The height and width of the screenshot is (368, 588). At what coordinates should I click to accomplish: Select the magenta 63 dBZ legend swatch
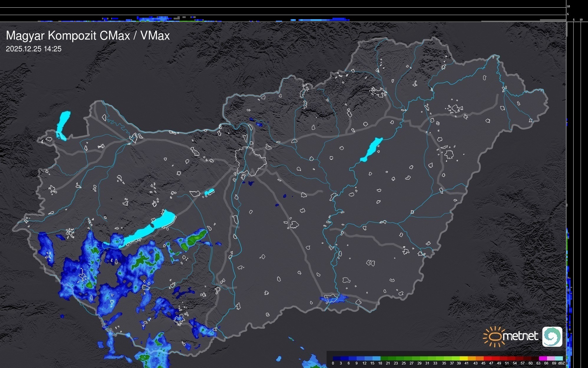[543, 358]
